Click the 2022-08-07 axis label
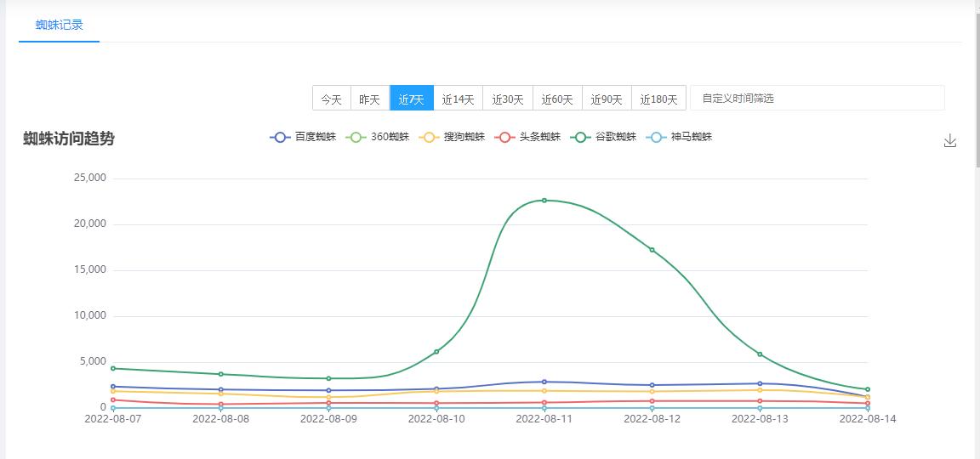Viewport: 980px width, 459px height. tap(113, 419)
